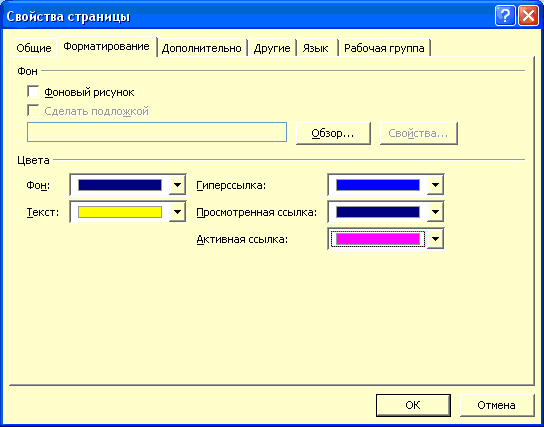
Task: Click the yellow Текст color swatch
Action: point(120,212)
